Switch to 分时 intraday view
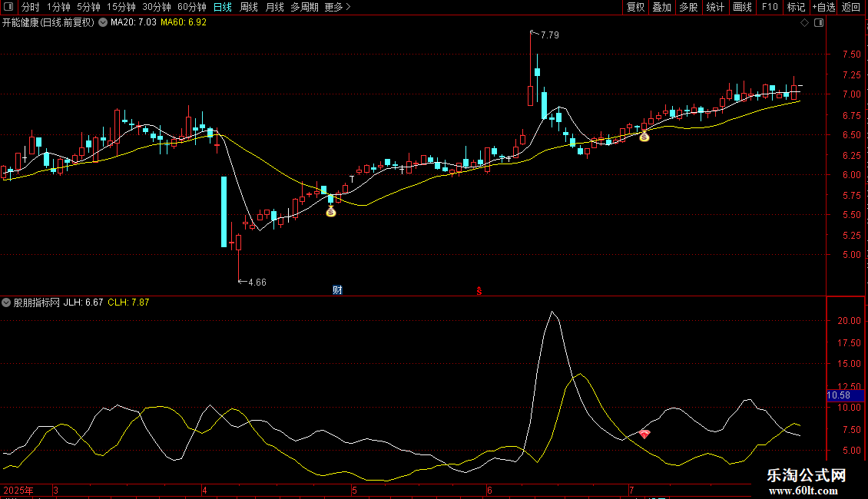868x499 pixels. 31,7
